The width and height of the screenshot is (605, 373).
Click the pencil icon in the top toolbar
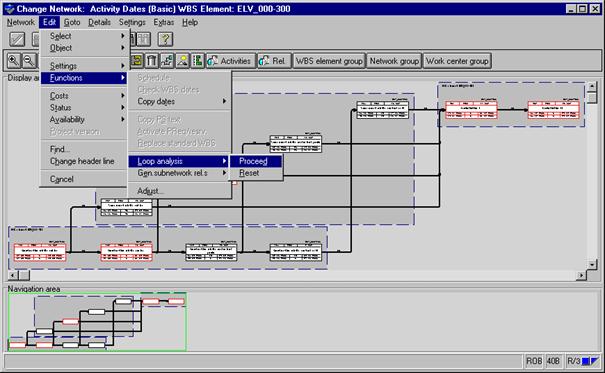[x=17, y=39]
